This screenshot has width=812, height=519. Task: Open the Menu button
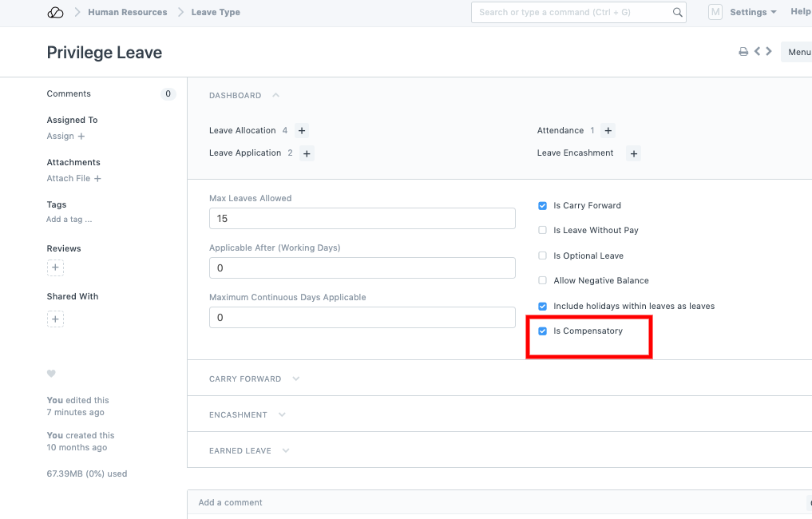(797, 52)
